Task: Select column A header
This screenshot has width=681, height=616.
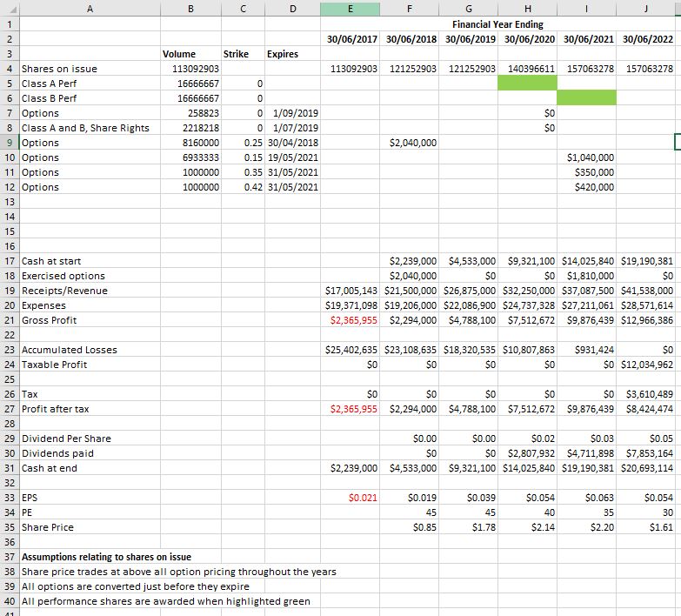Action: (90, 9)
